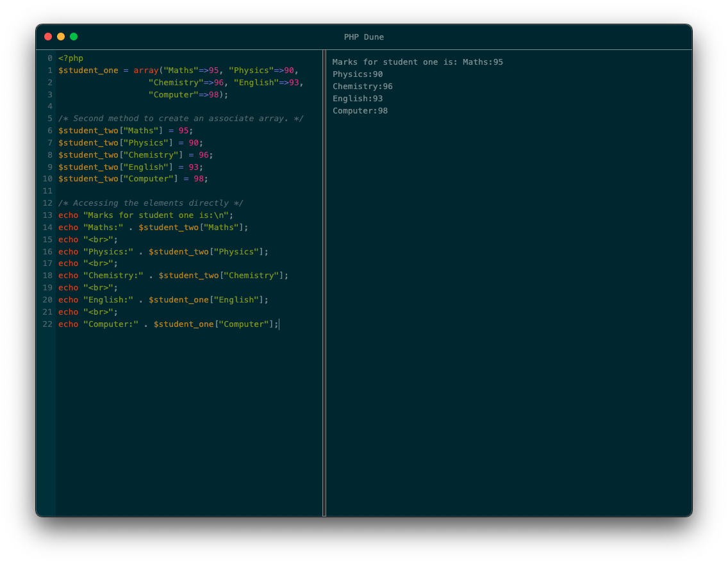
Task: Click the array keyword on line 1
Action: click(x=146, y=70)
